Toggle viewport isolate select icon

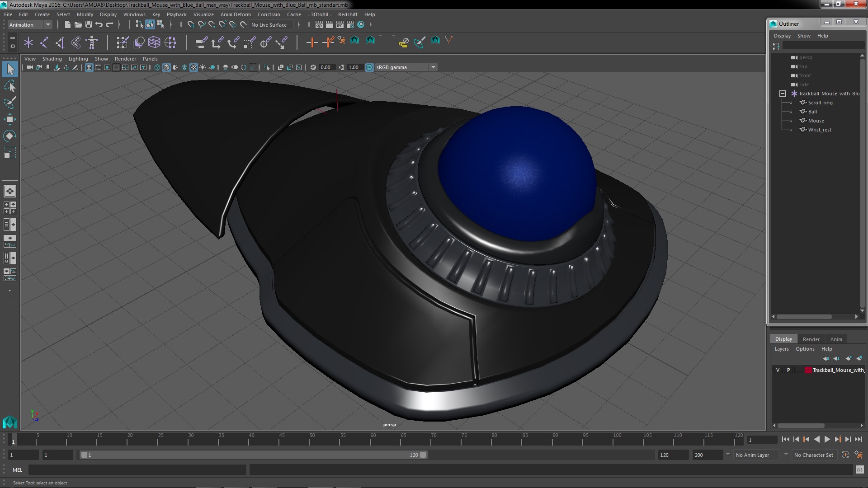click(267, 67)
